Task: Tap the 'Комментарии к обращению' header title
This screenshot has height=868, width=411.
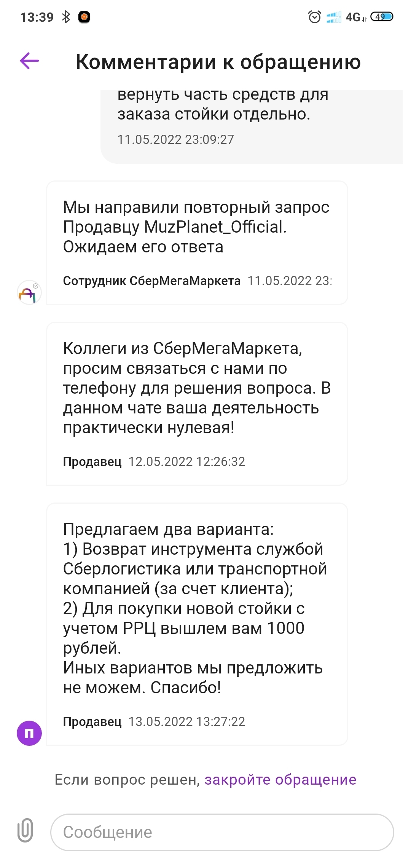Action: 218,62
